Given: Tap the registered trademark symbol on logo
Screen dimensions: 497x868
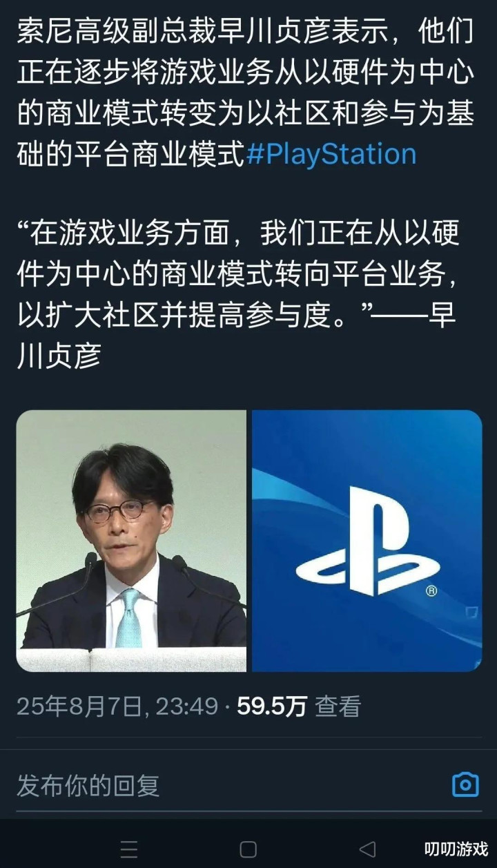Looking at the screenshot, I should tap(431, 591).
